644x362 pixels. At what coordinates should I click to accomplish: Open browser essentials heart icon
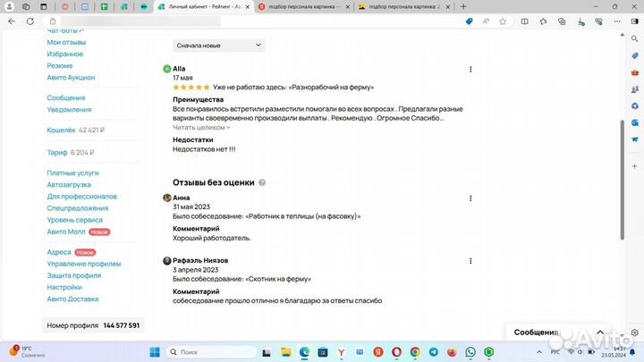click(x=598, y=21)
